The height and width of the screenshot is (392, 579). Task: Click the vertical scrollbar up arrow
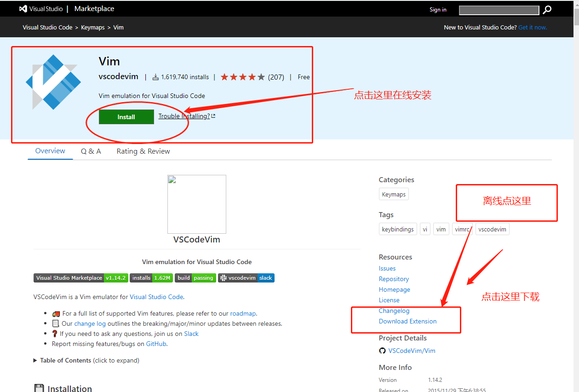coord(576,4)
